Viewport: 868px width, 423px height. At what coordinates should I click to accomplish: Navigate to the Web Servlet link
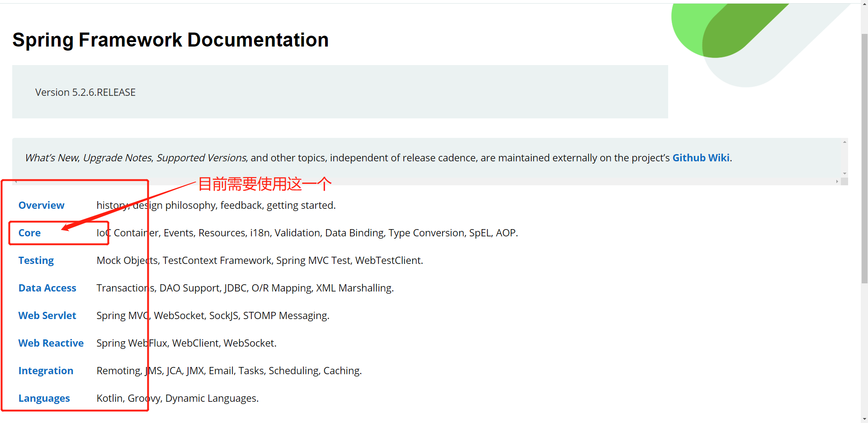47,315
